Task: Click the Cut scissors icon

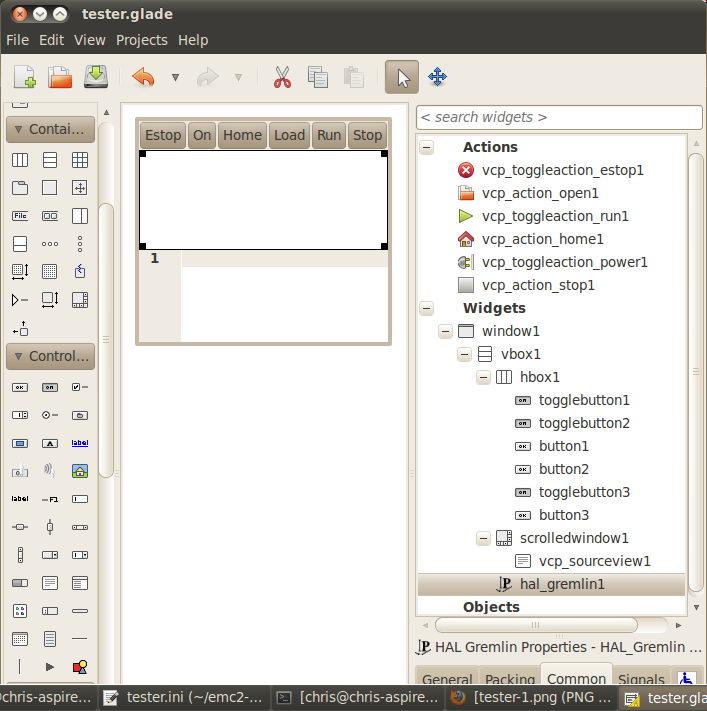Action: click(x=282, y=77)
